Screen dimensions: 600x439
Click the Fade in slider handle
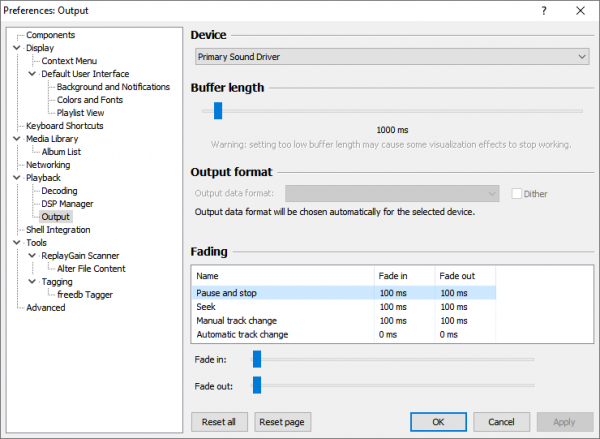[257, 359]
